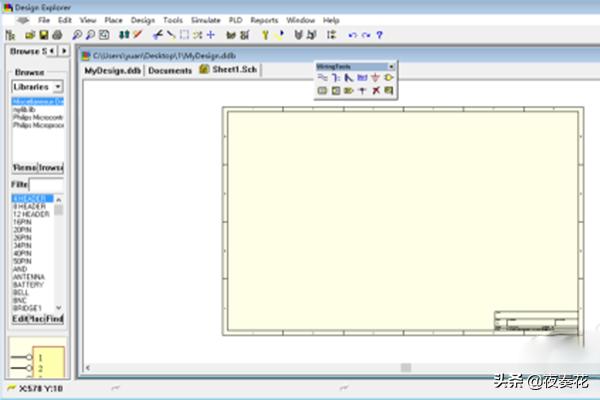Click the Browse library button

(x=51, y=168)
